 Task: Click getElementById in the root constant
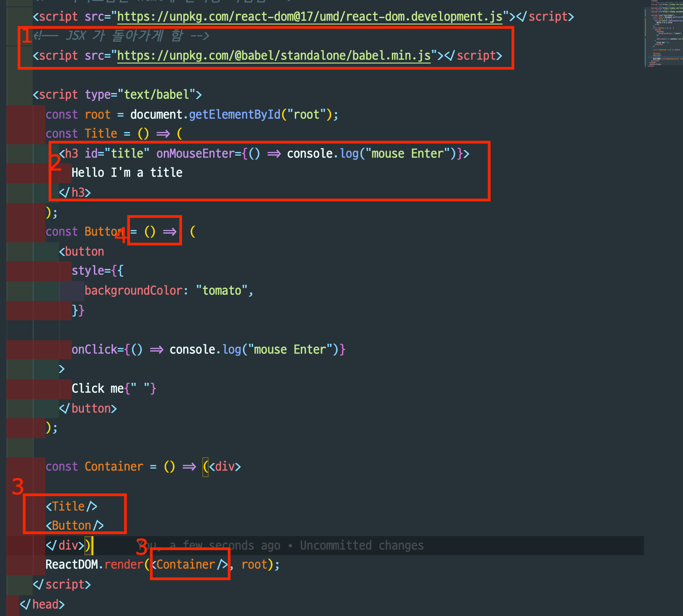234,114
